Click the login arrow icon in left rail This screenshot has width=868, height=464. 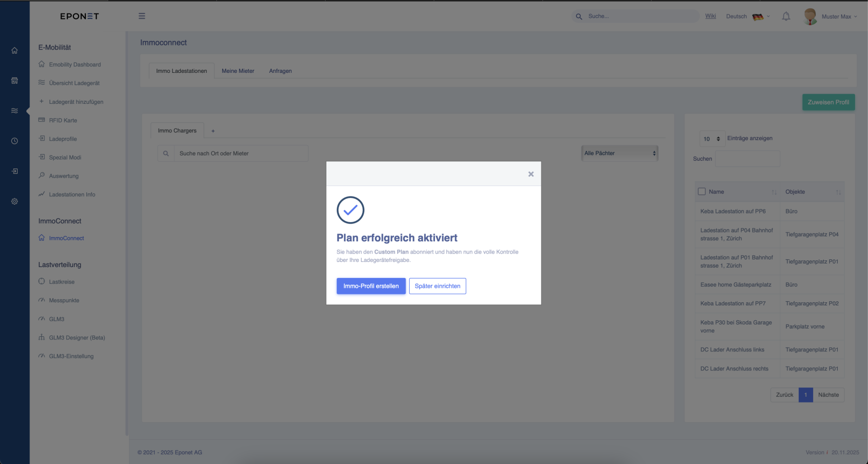point(14,171)
